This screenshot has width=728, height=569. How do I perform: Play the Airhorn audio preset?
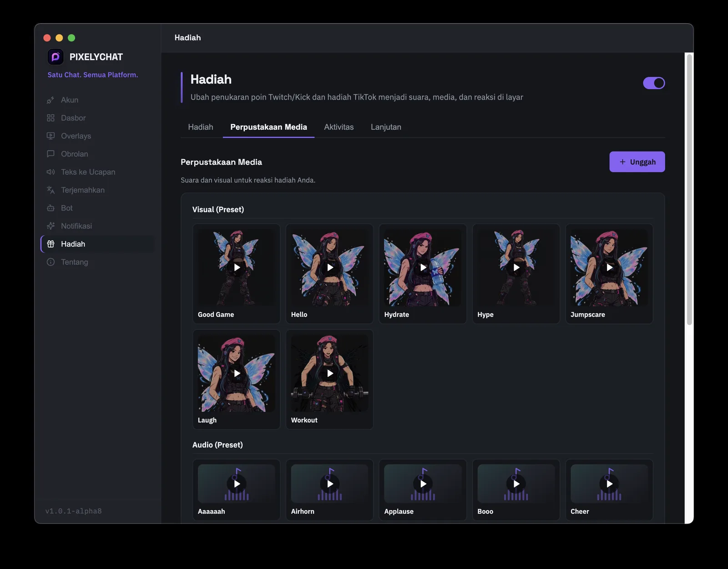click(330, 484)
